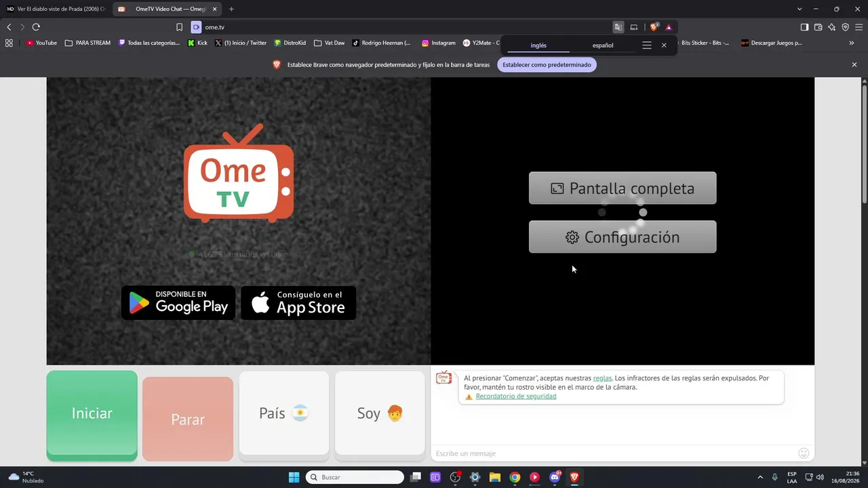Open the reglas link in chat notice
Viewport: 868px width, 488px height.
pos(602,378)
